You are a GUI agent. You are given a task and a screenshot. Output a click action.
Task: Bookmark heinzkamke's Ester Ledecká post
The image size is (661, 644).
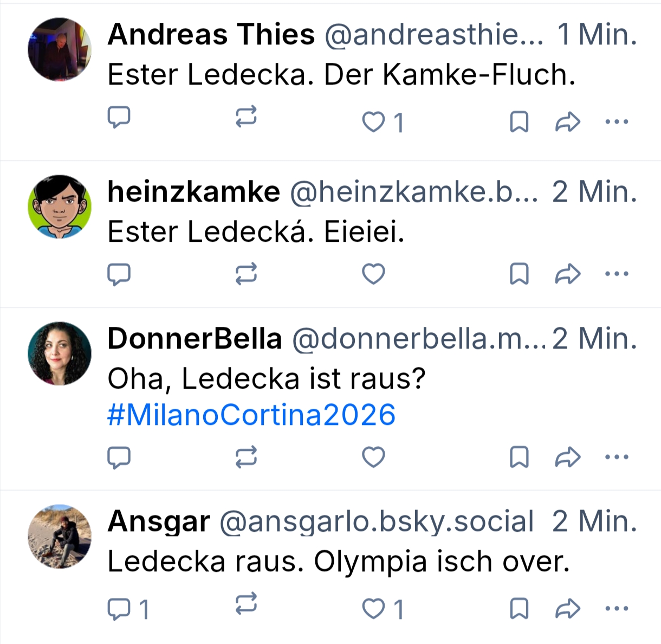pos(519,274)
